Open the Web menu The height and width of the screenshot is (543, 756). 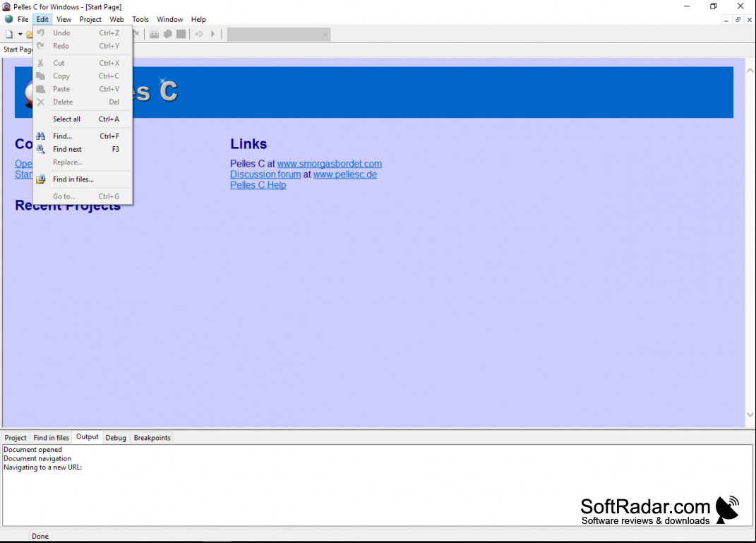(x=116, y=19)
